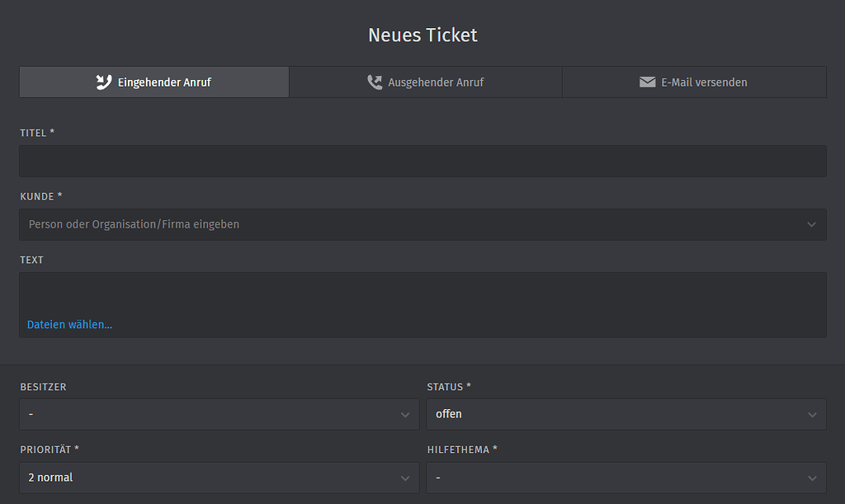Open the Besitzer owner dropdown
The width and height of the screenshot is (845, 504).
tap(219, 414)
